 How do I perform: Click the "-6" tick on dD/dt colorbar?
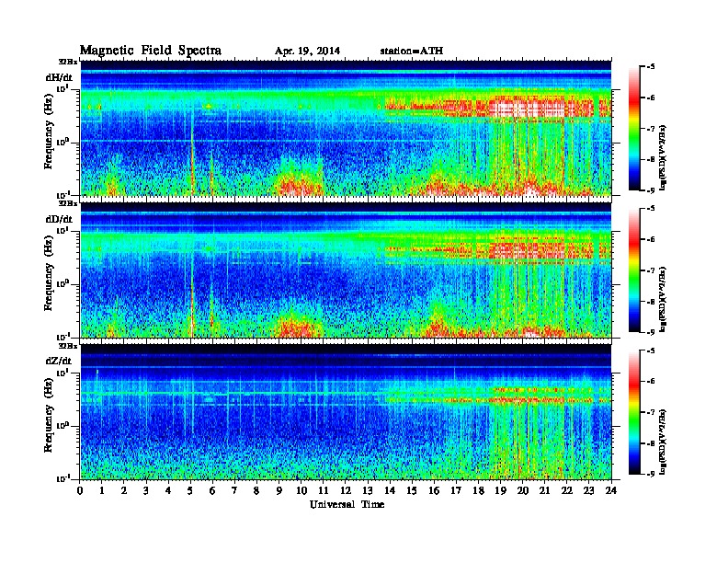click(651, 239)
